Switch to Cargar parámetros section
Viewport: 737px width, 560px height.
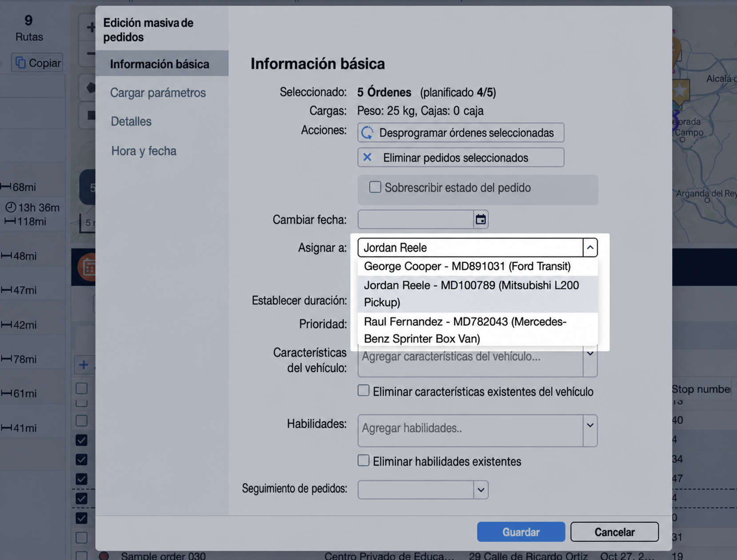point(158,92)
